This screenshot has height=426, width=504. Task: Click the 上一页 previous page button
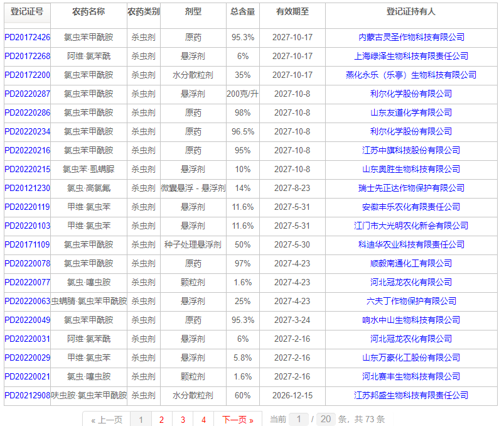tap(107, 420)
